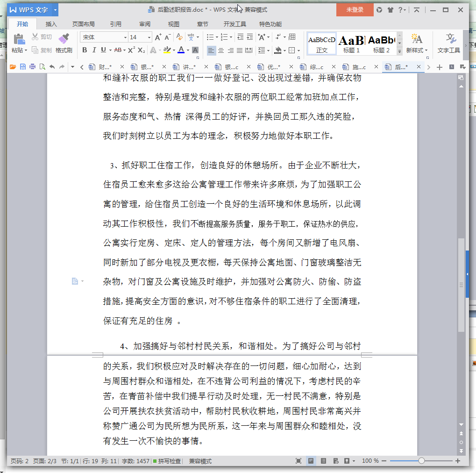This screenshot has height=473, width=476.
Task: Click the paragraph layout icon in left margin
Action: pos(75,281)
